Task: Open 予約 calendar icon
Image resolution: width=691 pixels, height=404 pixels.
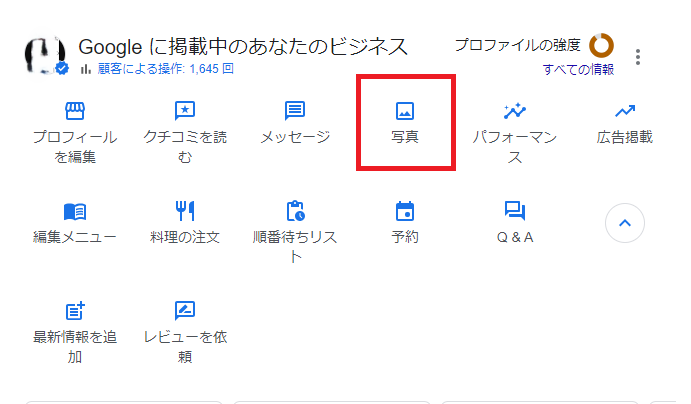Action: (x=405, y=211)
